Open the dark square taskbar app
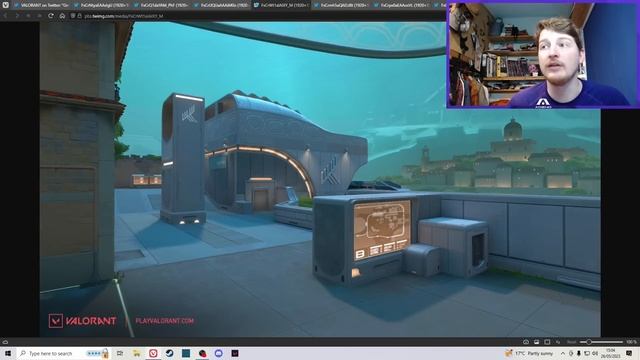Image resolution: width=640 pixels, height=360 pixels. (x=235, y=353)
